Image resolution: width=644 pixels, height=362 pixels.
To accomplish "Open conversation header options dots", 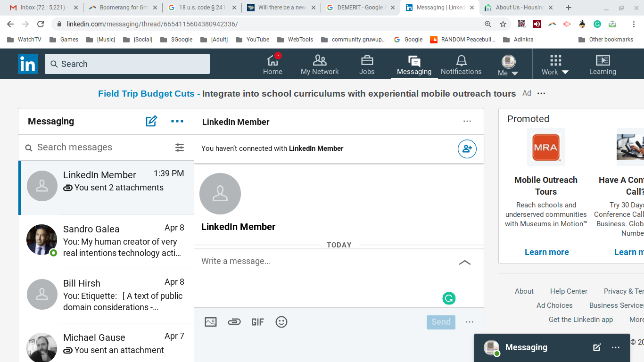I will click(467, 121).
